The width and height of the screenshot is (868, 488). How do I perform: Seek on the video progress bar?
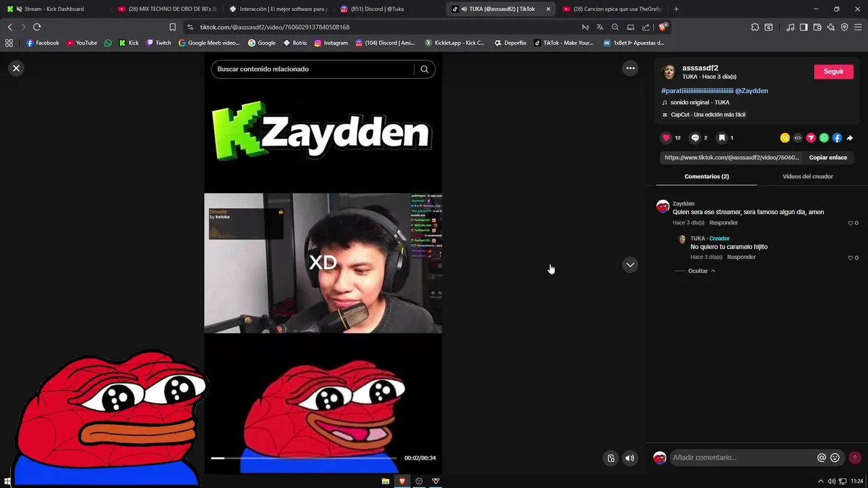pos(304,458)
